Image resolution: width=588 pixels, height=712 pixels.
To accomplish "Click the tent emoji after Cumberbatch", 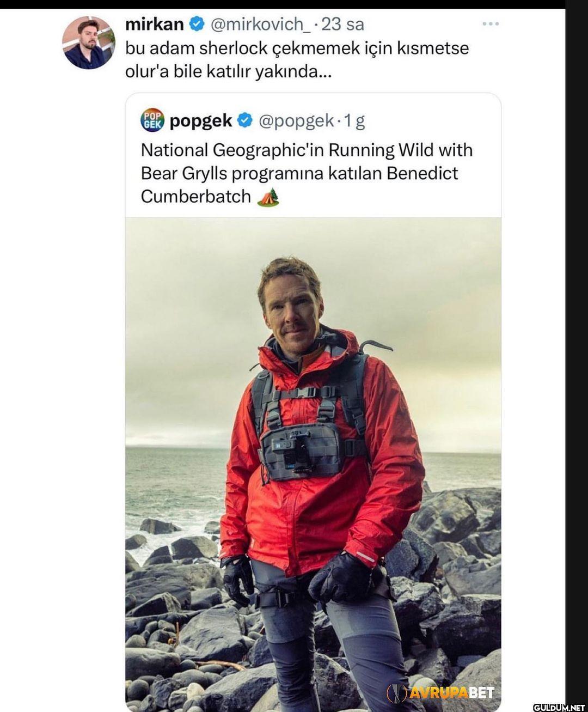I will [x=267, y=197].
